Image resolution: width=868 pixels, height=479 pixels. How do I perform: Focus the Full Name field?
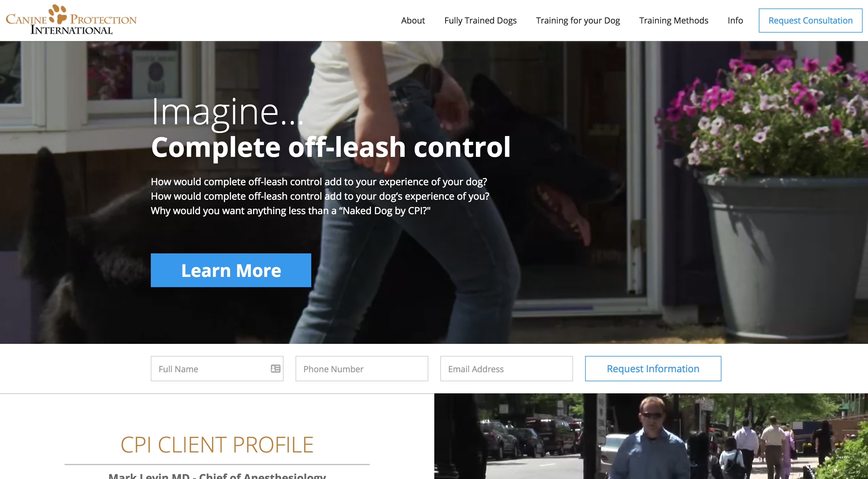click(x=217, y=368)
